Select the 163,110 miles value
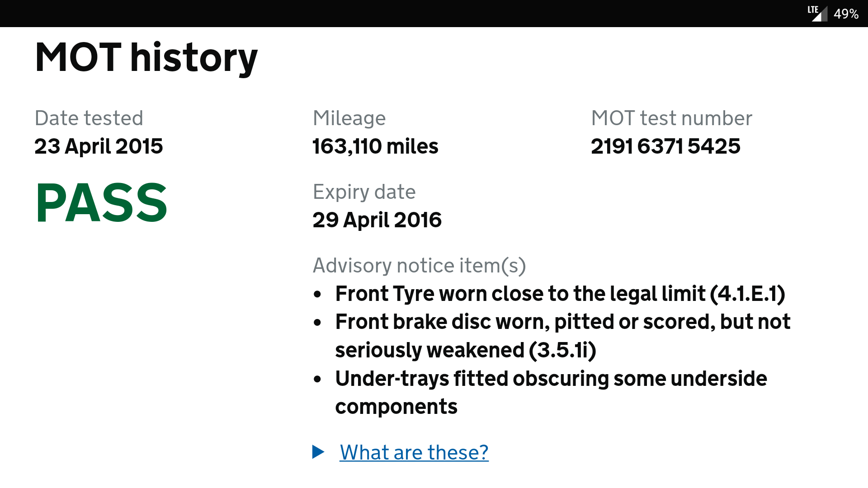The height and width of the screenshot is (488, 868). pos(375,146)
